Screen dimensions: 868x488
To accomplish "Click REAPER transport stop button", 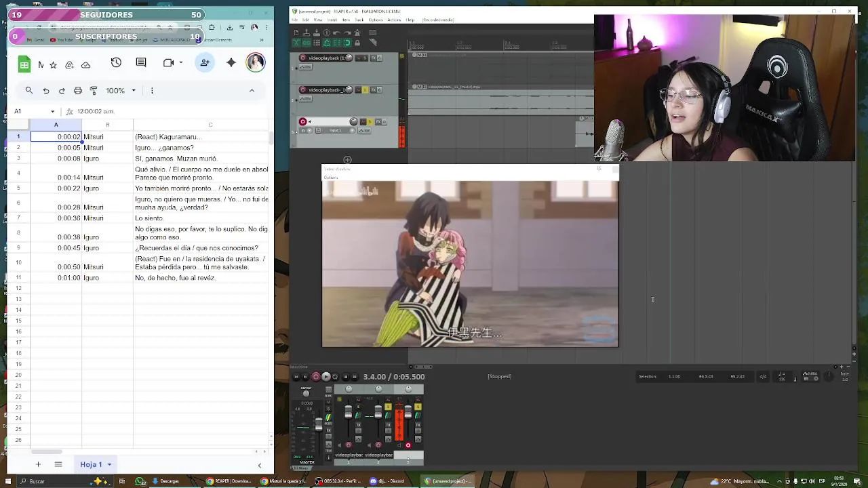I will point(346,376).
